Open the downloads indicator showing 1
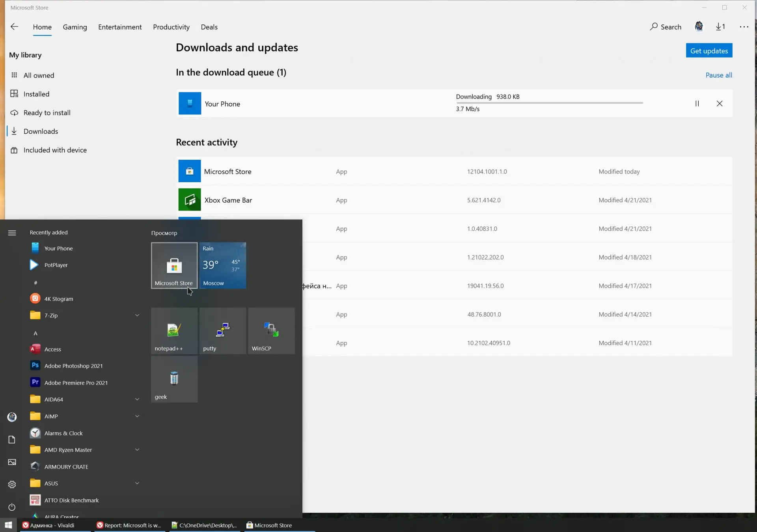This screenshot has height=532, width=757. tap(720, 26)
